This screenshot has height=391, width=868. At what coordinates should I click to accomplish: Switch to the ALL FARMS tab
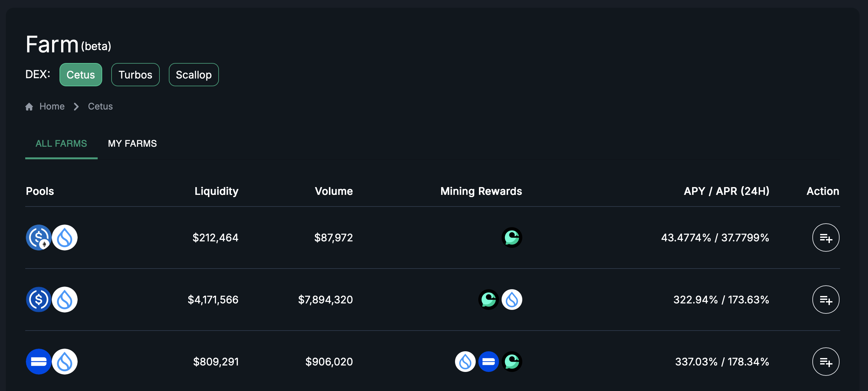click(61, 143)
